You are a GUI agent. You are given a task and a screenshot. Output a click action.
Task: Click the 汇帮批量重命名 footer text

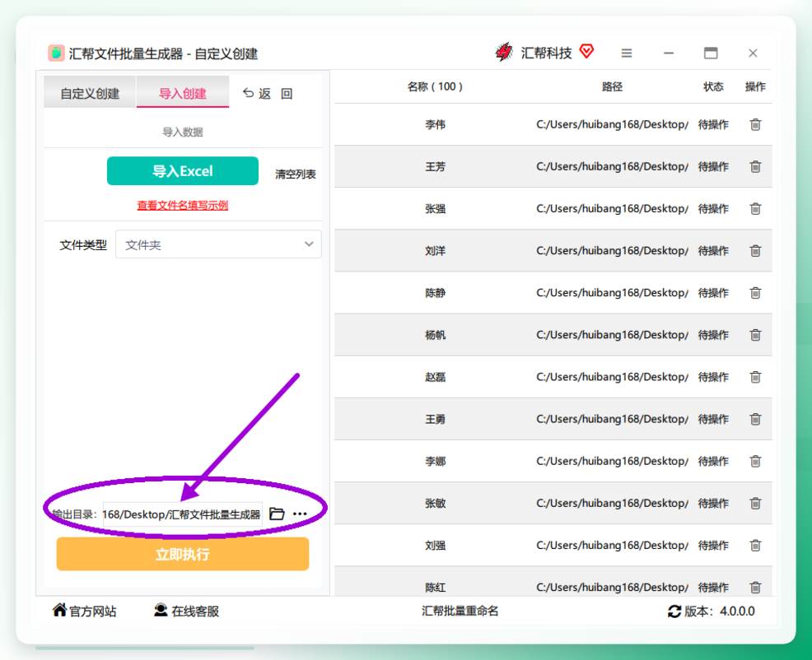tap(460, 611)
